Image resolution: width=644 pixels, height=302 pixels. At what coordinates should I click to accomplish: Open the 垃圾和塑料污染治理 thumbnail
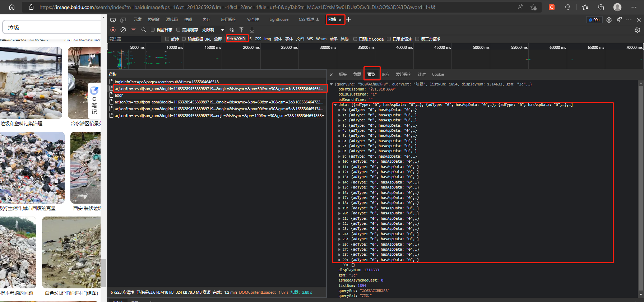click(x=31, y=83)
